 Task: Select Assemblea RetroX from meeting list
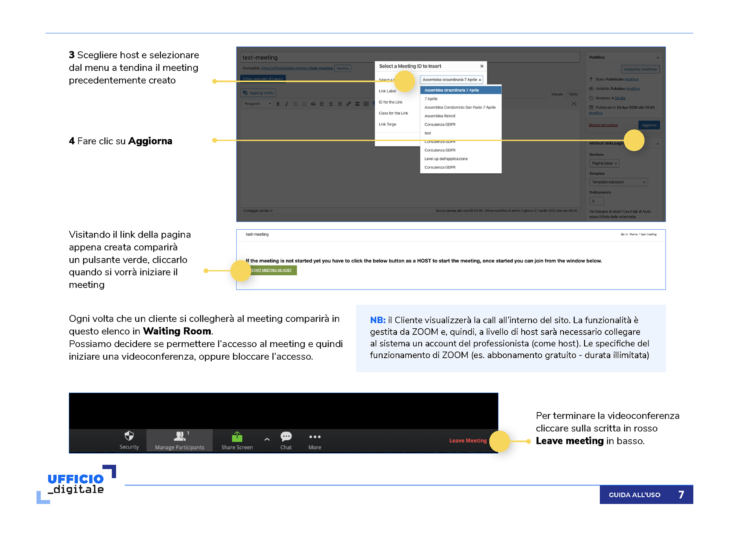pos(440,116)
